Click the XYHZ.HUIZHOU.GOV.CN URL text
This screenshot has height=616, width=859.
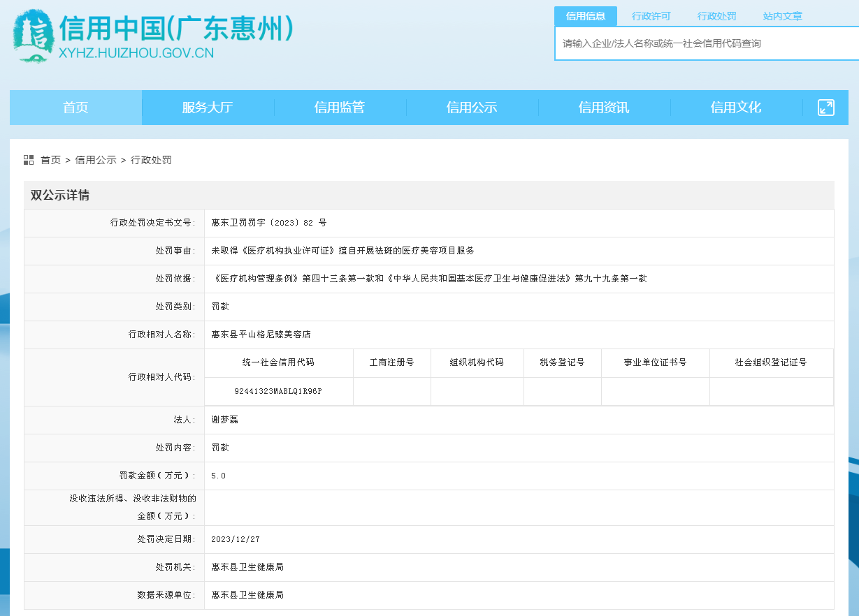pyautogui.click(x=136, y=53)
